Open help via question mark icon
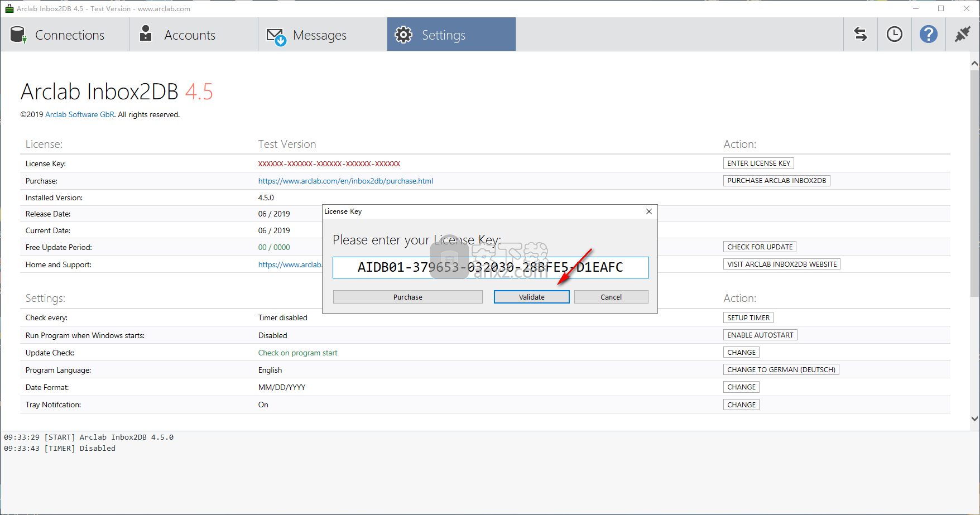Viewport: 980px width, 515px height. click(929, 35)
